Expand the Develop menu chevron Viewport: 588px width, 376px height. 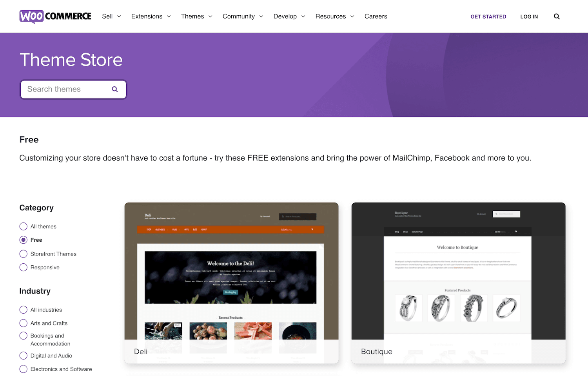coord(303,16)
